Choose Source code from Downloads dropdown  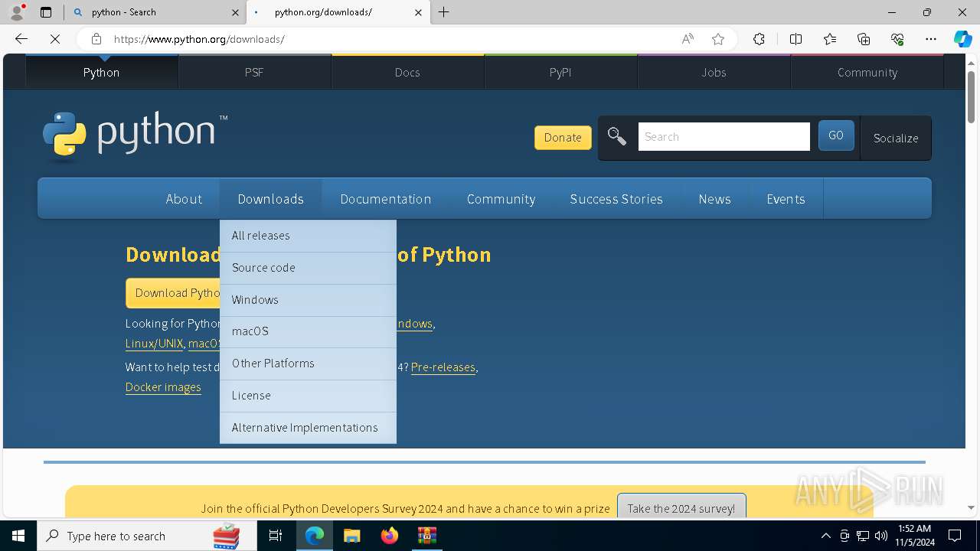pyautogui.click(x=308, y=268)
